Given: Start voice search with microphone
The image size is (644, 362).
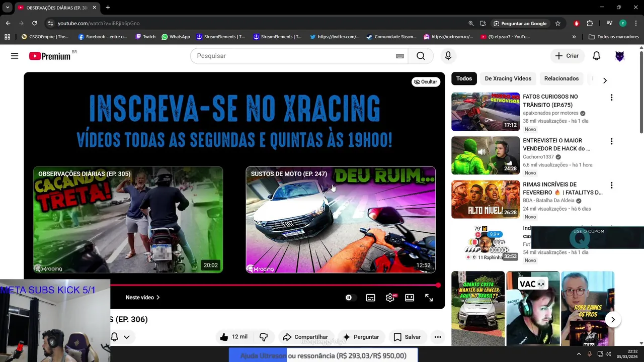Looking at the screenshot, I should (x=448, y=56).
